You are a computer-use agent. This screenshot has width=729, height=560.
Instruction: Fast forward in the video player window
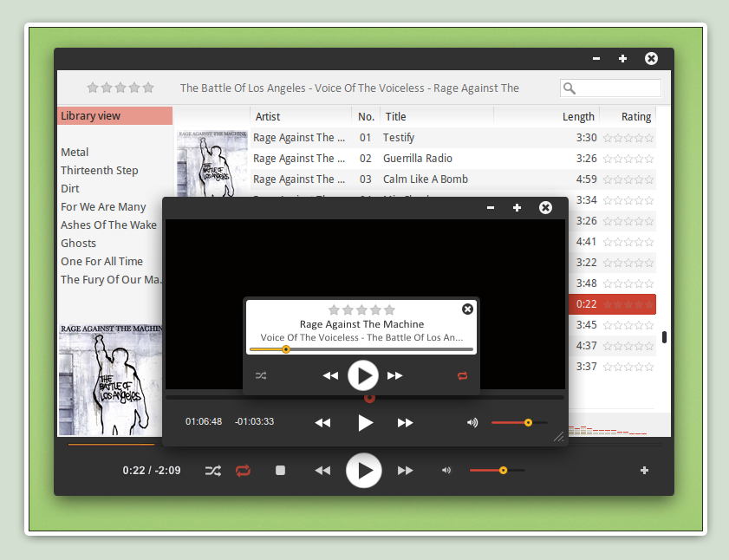[x=406, y=423]
